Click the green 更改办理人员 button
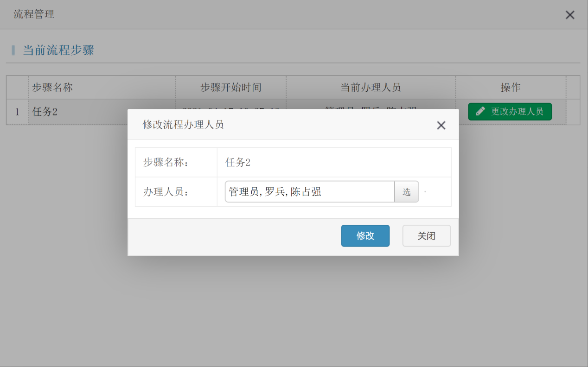588x367 pixels. pyautogui.click(x=510, y=112)
